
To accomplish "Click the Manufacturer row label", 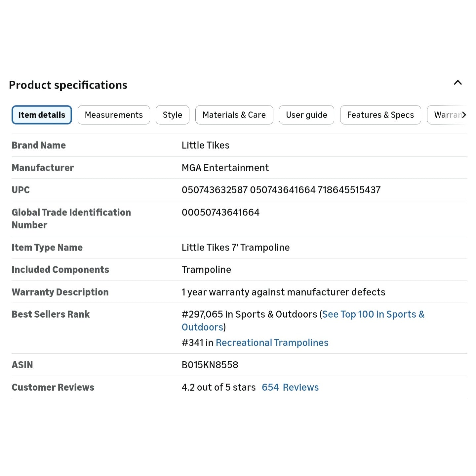I will coord(43,168).
